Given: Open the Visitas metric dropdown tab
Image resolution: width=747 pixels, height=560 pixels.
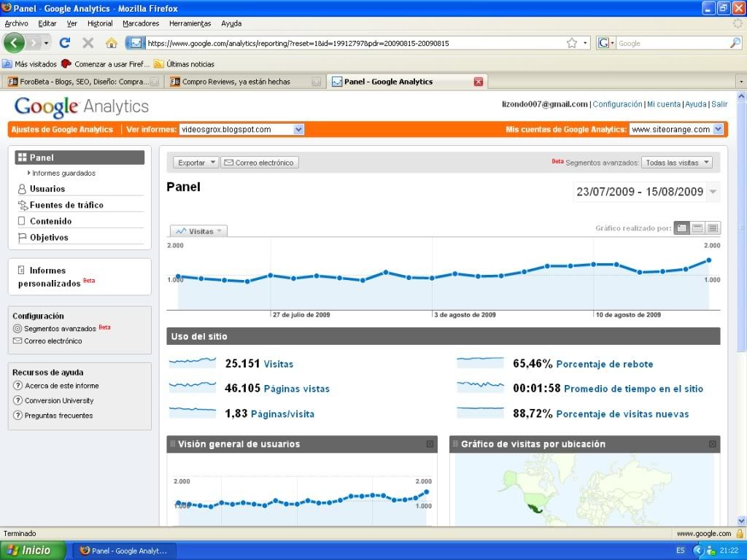Looking at the screenshot, I should click(198, 231).
